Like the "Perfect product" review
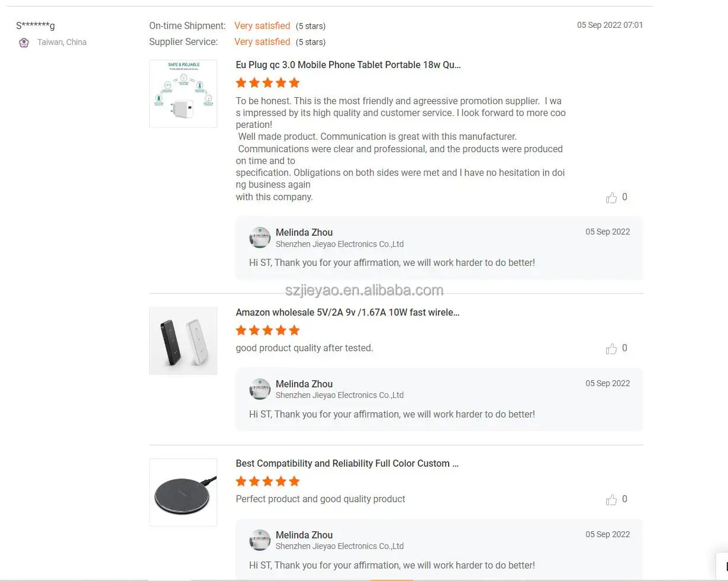Image resolution: width=728 pixels, height=581 pixels. click(611, 500)
